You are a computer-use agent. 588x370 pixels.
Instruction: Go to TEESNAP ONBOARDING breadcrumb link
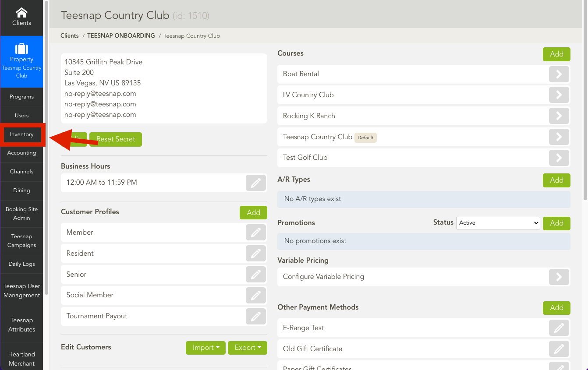[x=121, y=36]
